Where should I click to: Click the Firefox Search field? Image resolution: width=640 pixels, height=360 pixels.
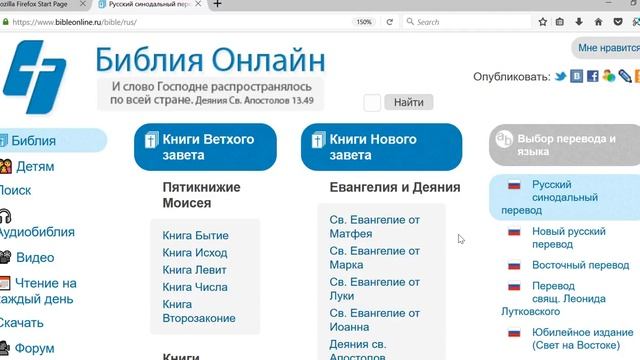click(x=467, y=22)
